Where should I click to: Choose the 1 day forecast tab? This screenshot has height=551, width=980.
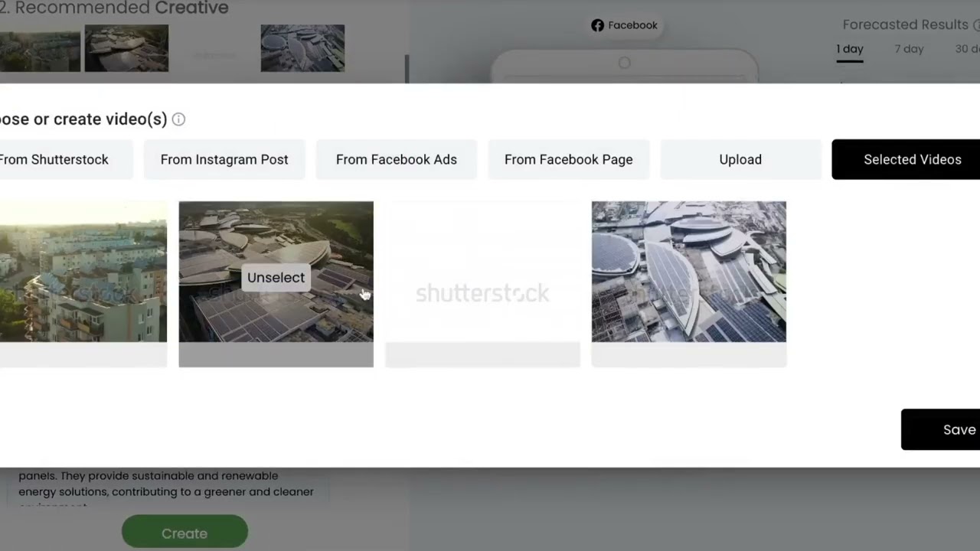[850, 49]
